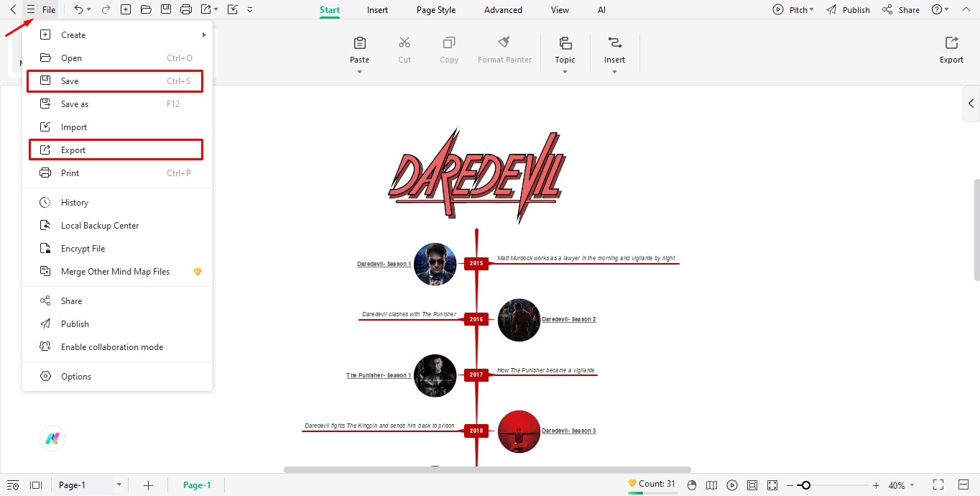Click the open book view icon in status bar
Screen dimensions: 980x496
(712, 485)
